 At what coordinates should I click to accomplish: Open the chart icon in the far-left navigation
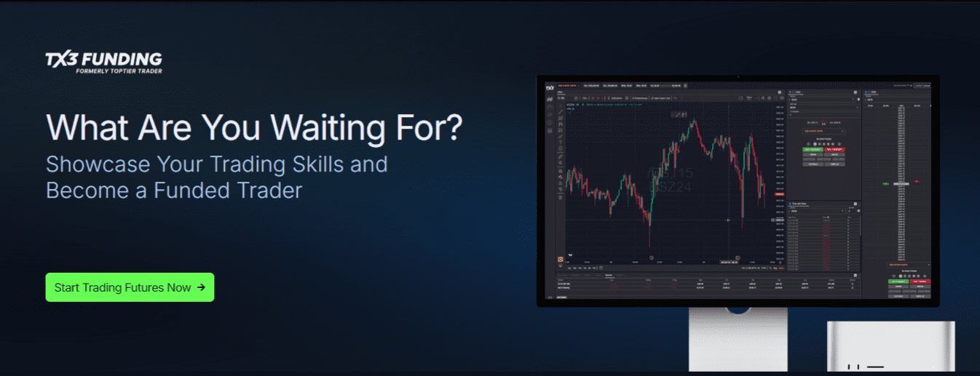tap(550, 98)
